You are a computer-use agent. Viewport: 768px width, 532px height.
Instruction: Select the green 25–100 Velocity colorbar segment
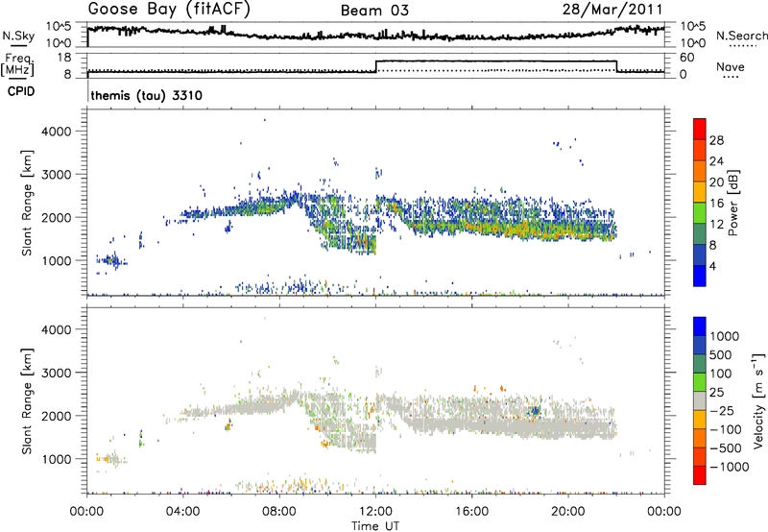(x=700, y=382)
